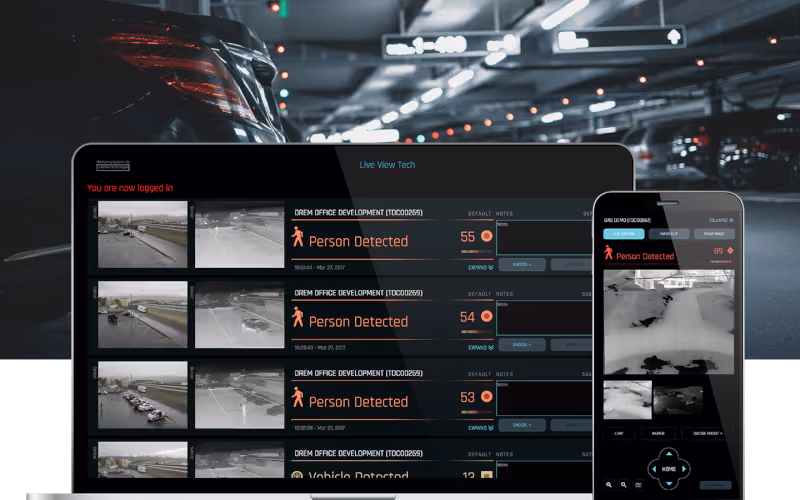Tap the right arrow on phone camera pad
The image size is (800, 500).
click(x=684, y=469)
